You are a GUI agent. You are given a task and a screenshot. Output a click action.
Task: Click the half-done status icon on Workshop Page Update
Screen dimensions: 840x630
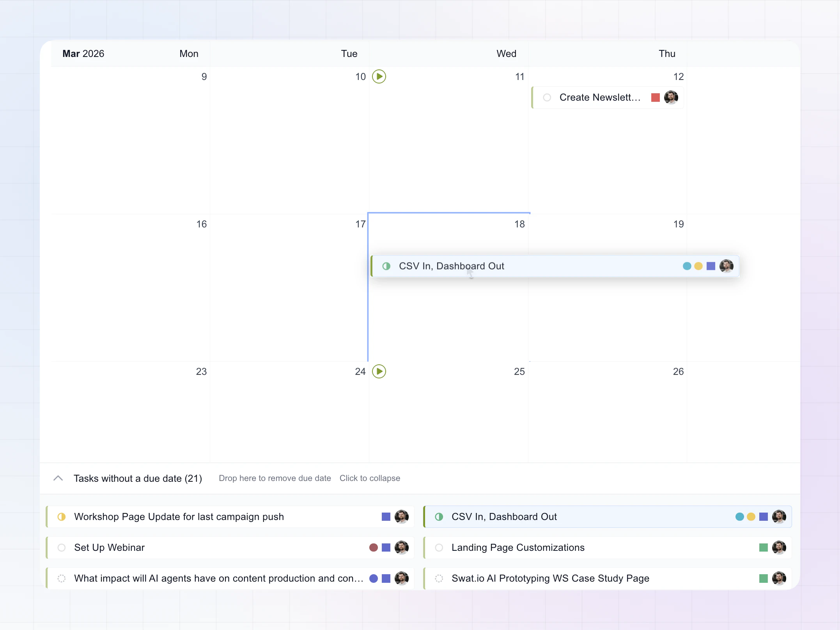click(x=62, y=516)
